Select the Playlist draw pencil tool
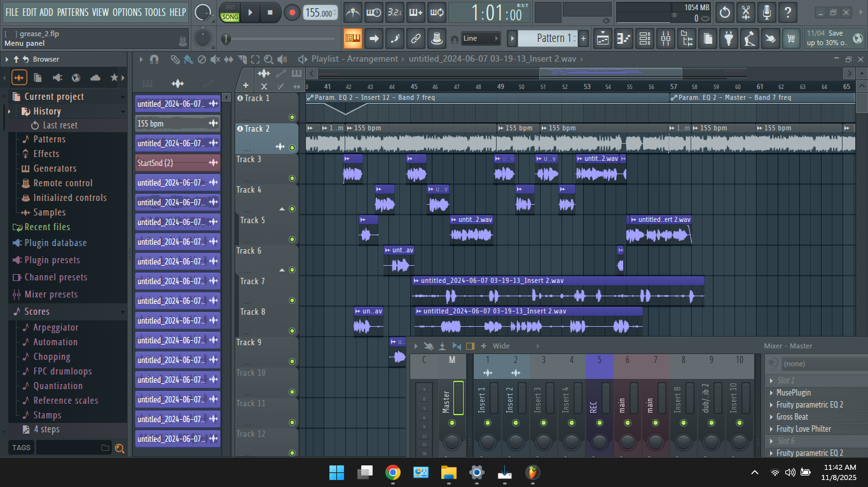The width and height of the screenshot is (868, 487). coord(175,59)
